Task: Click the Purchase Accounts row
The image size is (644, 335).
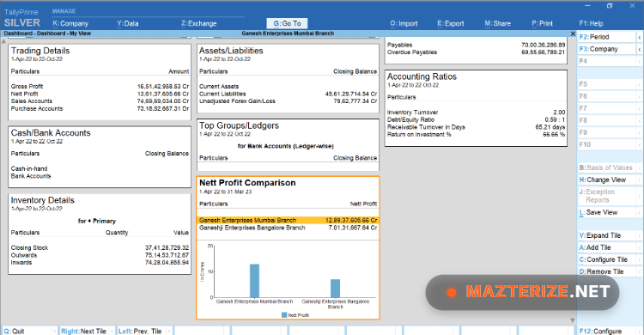Action: (x=100, y=108)
